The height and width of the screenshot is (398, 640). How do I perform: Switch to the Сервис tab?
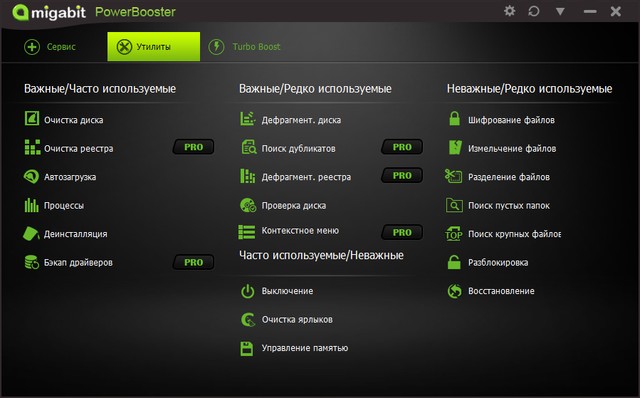tap(50, 47)
